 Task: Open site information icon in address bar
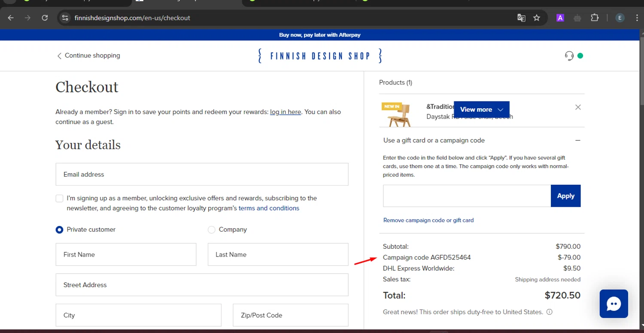(65, 18)
